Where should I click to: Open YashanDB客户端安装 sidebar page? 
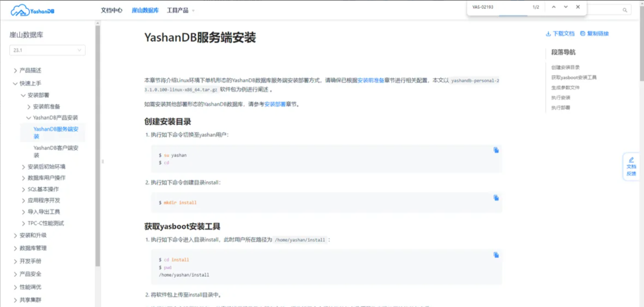(x=56, y=151)
